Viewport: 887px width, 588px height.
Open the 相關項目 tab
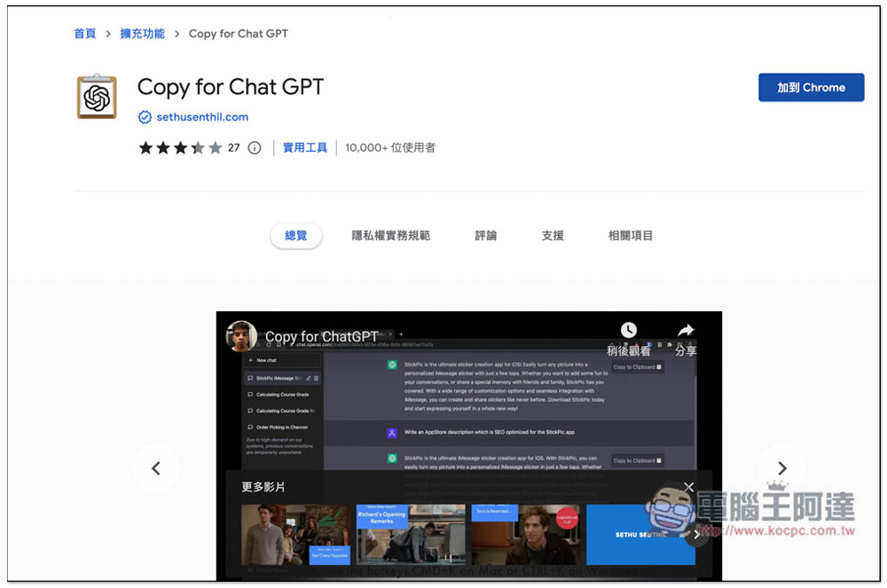coord(631,235)
